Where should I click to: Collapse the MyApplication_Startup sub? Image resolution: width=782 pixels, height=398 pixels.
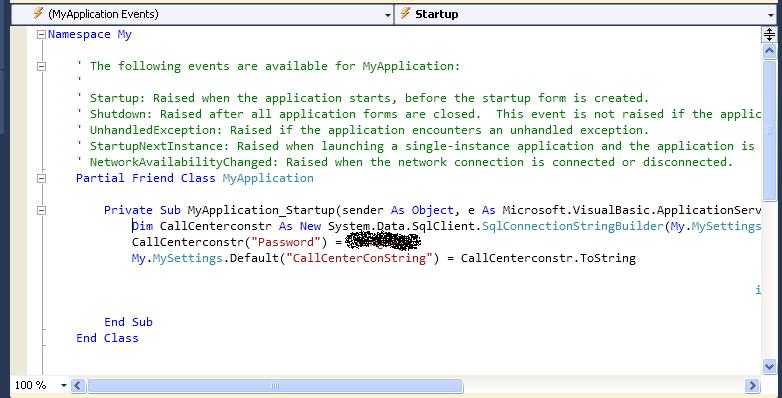[41, 210]
